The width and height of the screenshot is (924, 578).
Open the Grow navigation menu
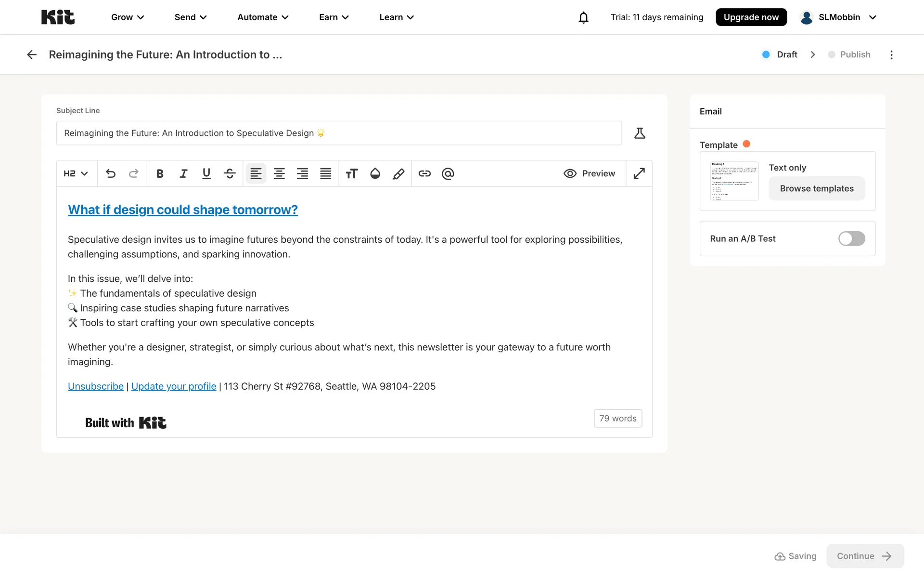point(128,17)
